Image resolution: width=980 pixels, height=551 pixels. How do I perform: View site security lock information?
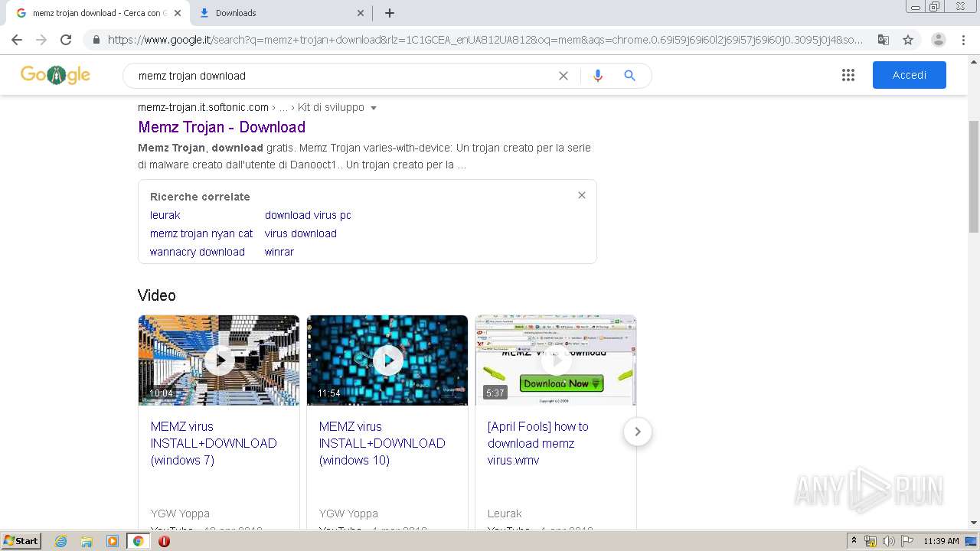point(96,40)
